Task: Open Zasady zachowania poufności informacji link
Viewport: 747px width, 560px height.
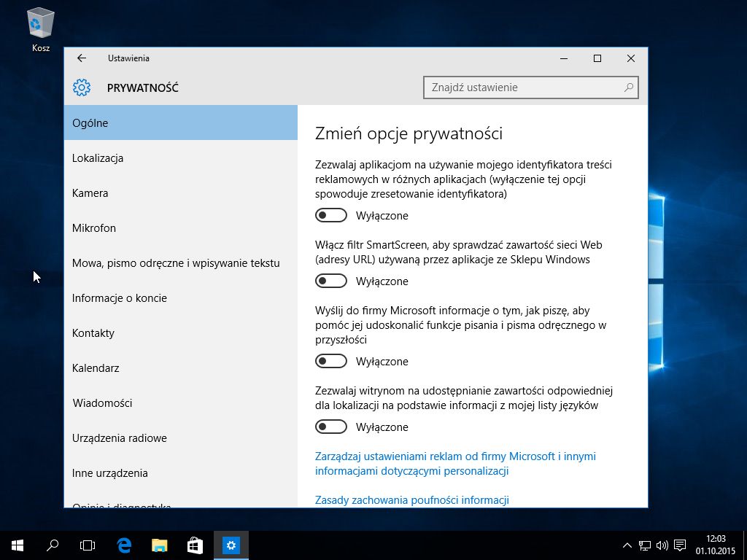Action: [x=412, y=500]
